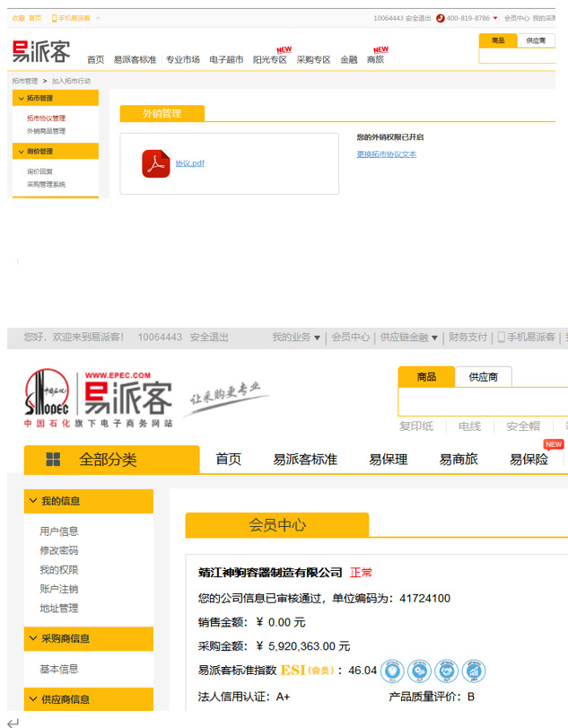Click the red NEW badge above 易保险
Image resolution: width=568 pixels, height=728 pixels.
click(554, 444)
